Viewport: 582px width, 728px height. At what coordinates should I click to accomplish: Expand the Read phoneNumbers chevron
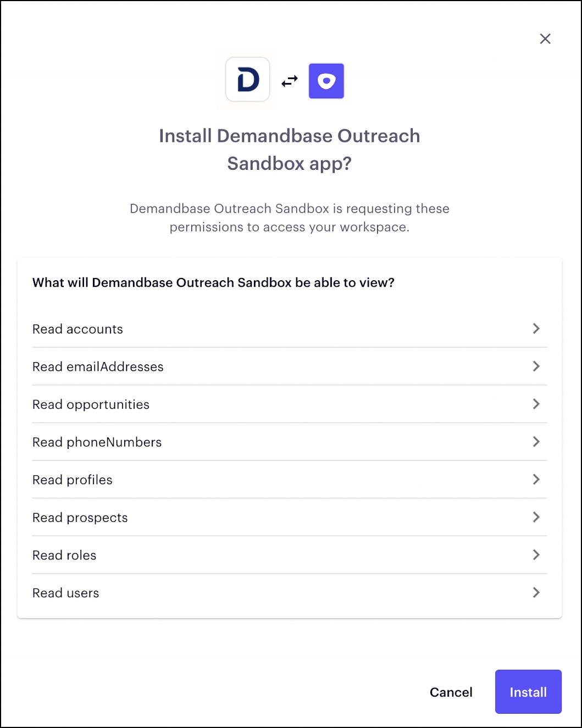tap(536, 442)
